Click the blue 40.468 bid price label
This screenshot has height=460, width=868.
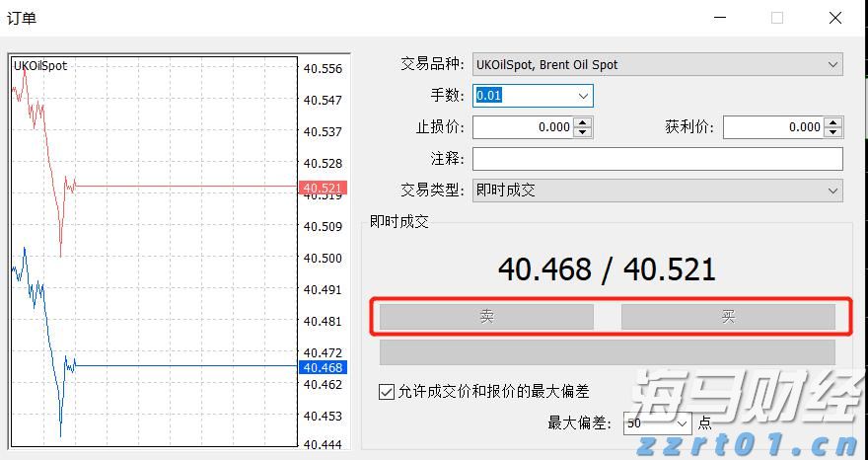323,368
